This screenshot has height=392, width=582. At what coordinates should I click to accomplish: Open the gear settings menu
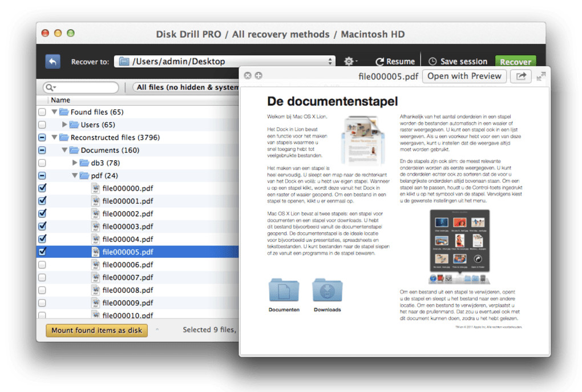click(350, 61)
